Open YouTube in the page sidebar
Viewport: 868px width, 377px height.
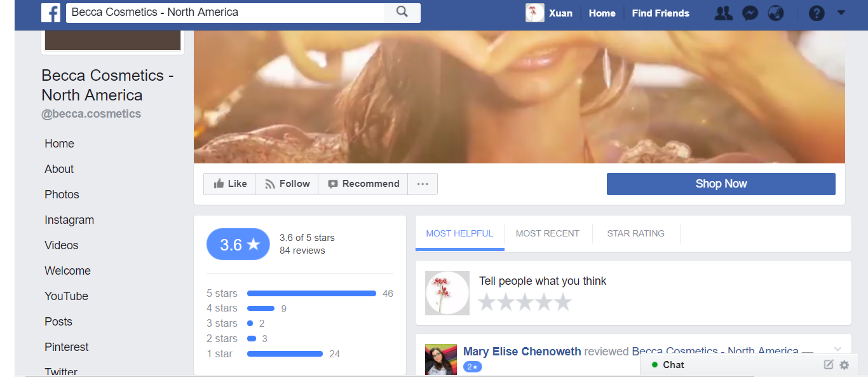67,296
